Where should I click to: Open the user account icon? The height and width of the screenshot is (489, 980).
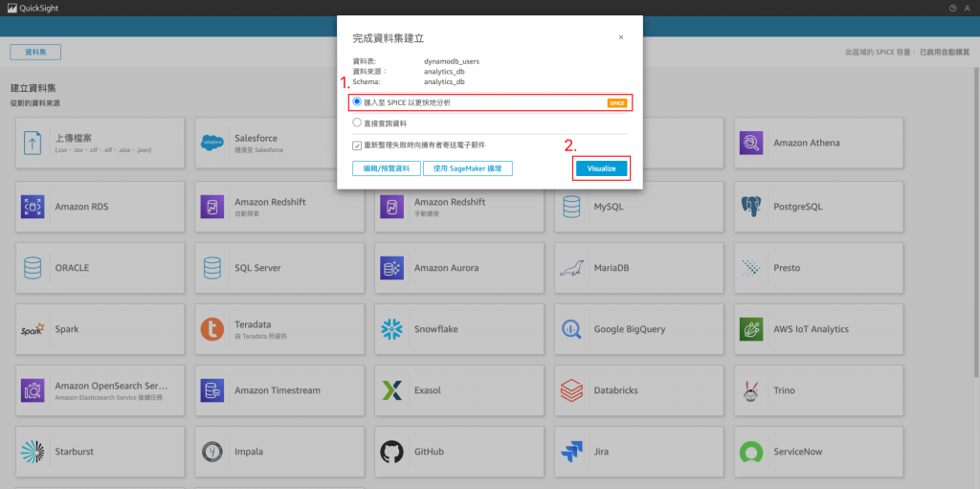tap(968, 8)
